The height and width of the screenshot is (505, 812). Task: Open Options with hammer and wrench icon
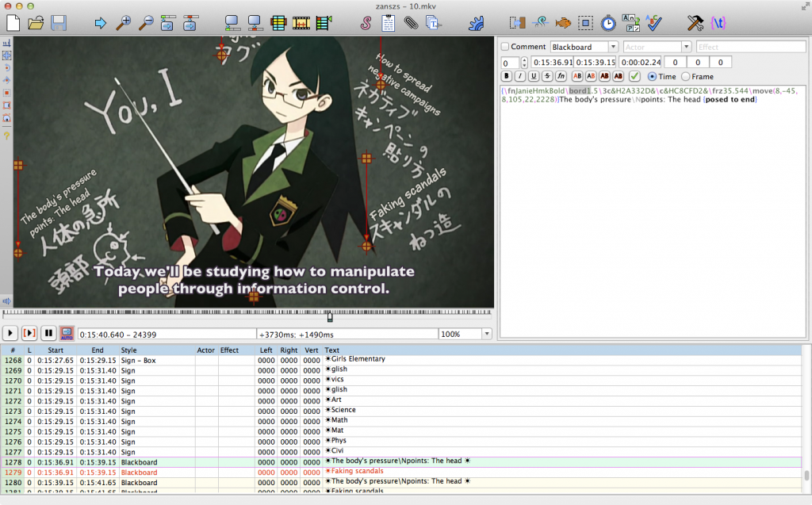[x=695, y=23]
